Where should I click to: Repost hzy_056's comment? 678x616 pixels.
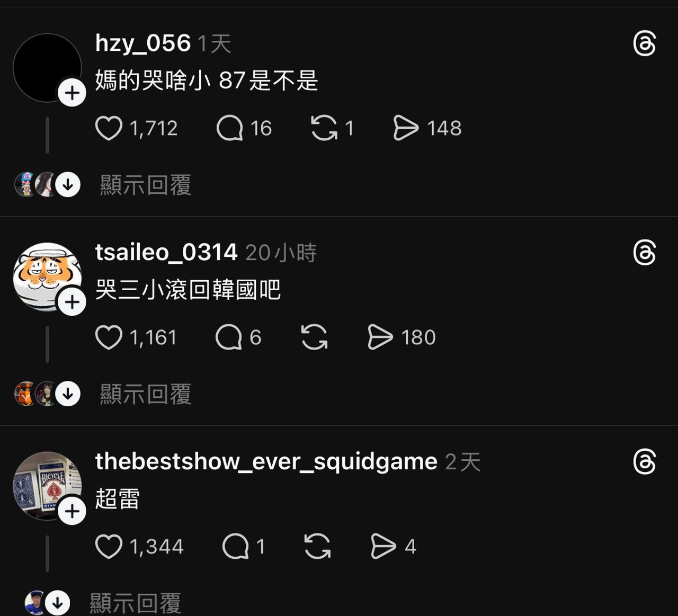click(324, 128)
